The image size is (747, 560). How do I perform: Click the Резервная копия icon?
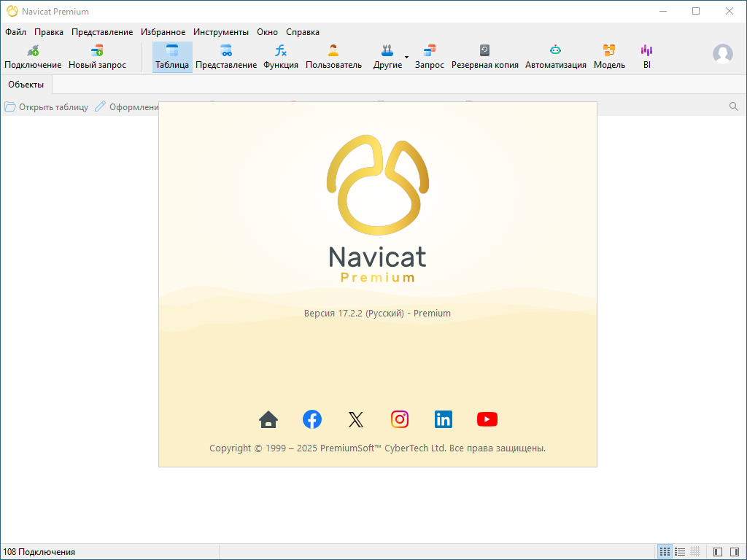click(484, 57)
